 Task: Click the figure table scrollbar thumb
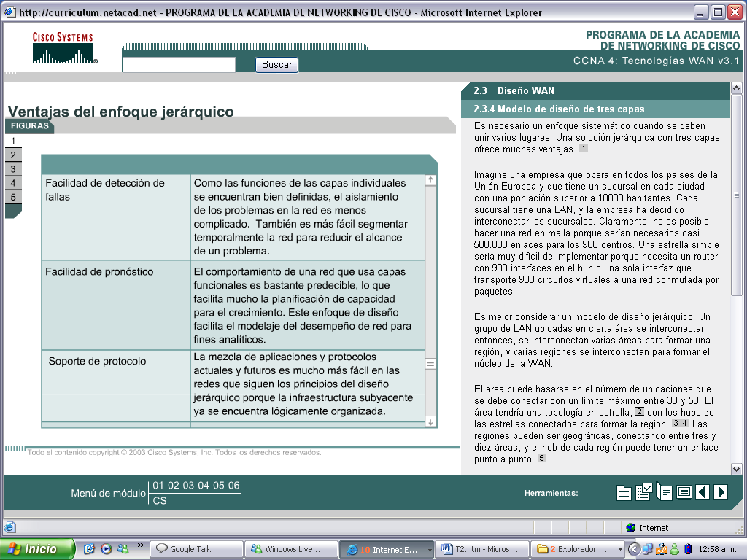[x=430, y=365]
